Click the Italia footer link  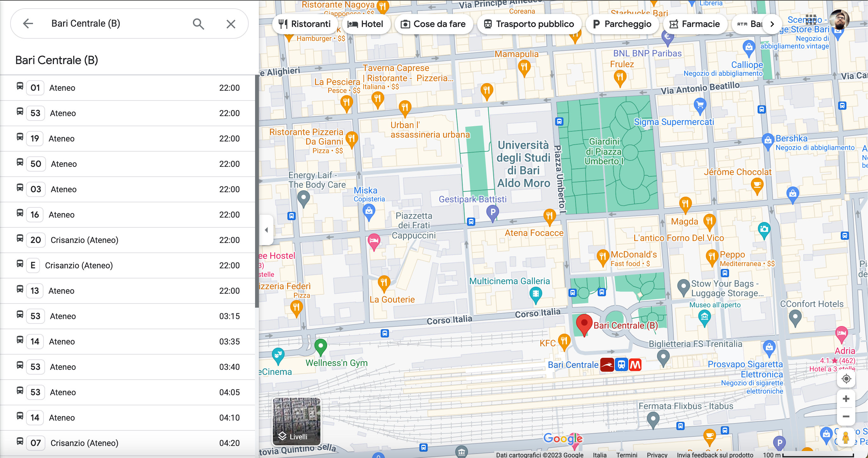600,455
